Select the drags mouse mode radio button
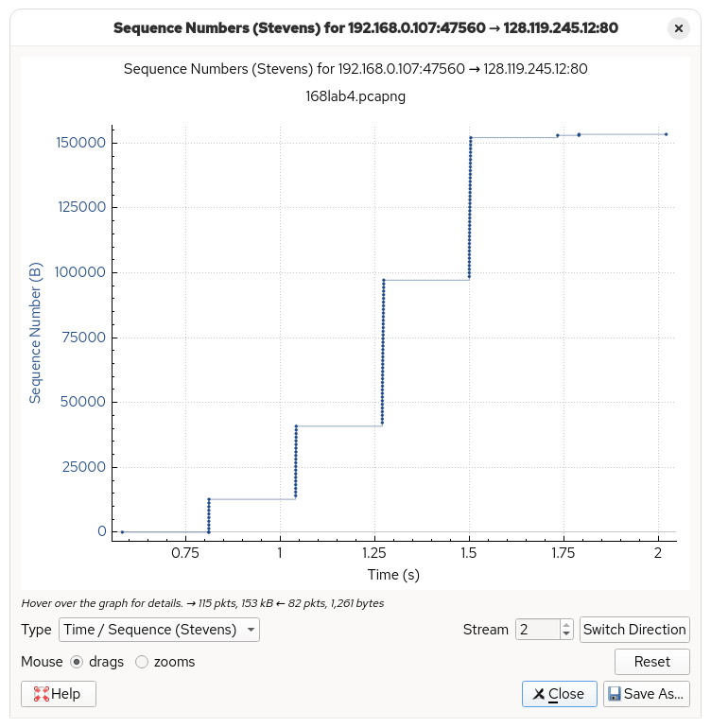 click(77, 662)
